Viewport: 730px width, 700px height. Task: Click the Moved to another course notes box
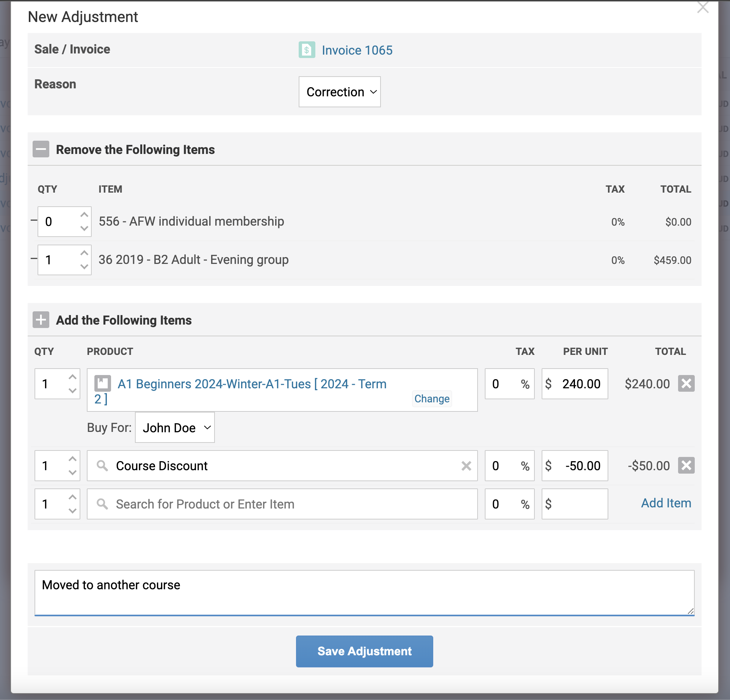(364, 593)
